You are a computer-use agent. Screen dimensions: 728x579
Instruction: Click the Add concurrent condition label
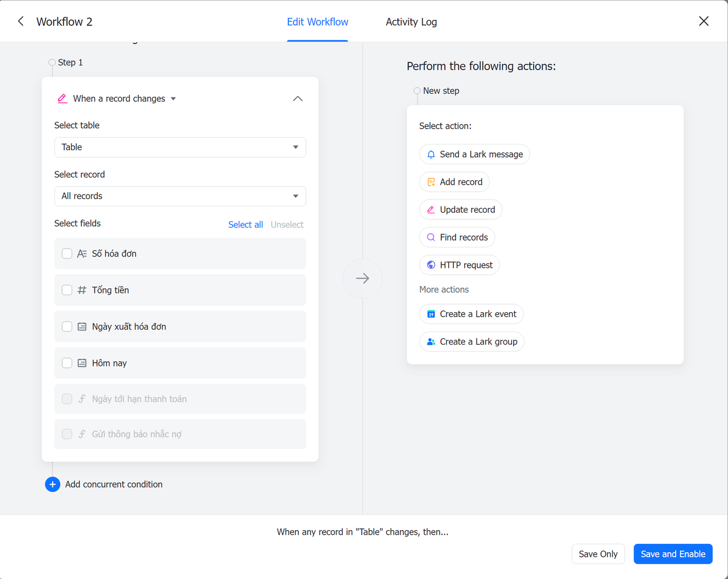[x=114, y=485]
